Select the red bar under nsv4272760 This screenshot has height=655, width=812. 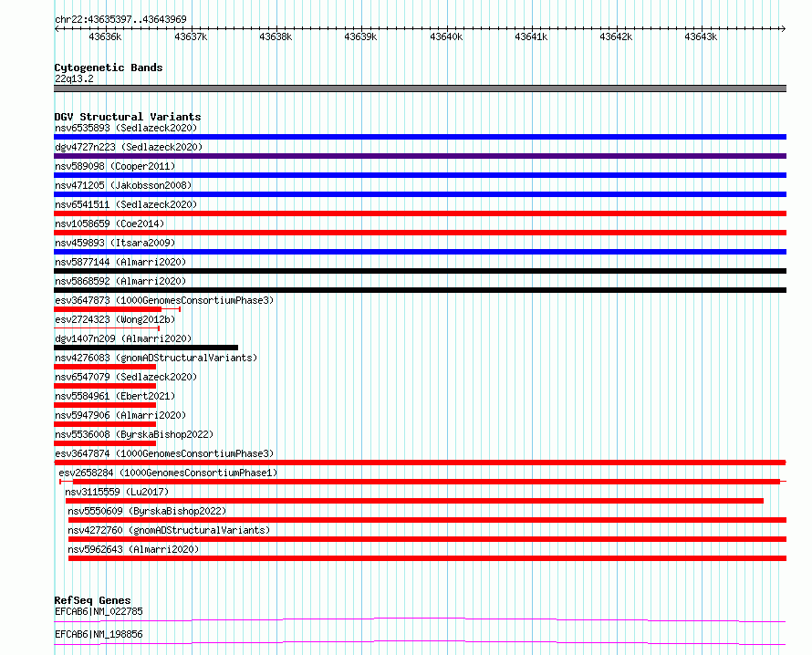(427, 539)
